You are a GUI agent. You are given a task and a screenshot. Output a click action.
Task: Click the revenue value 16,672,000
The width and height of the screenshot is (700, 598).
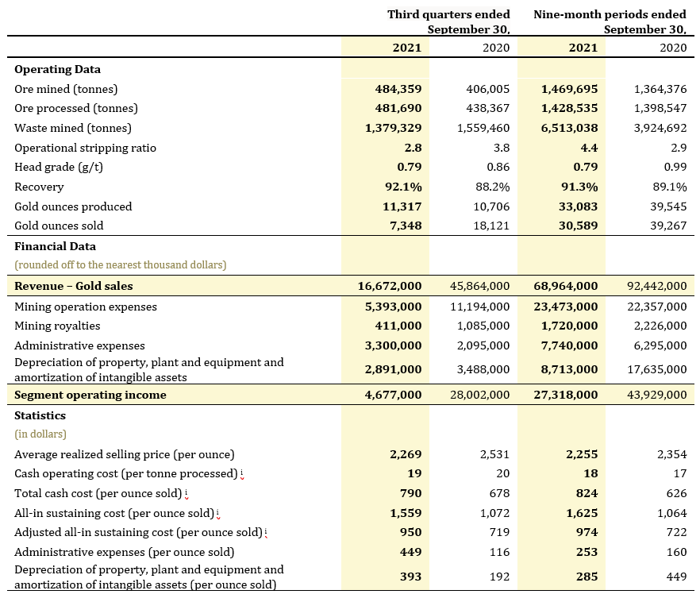pyautogui.click(x=389, y=286)
